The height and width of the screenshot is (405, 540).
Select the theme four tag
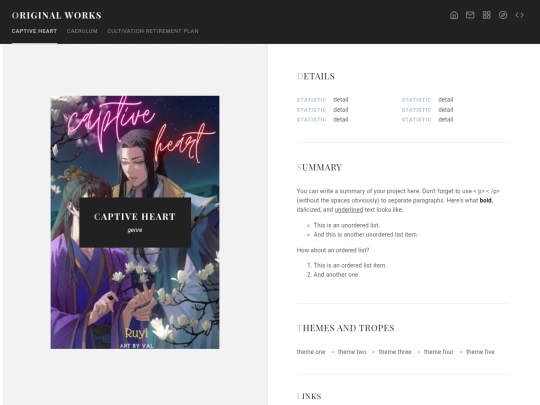439,352
